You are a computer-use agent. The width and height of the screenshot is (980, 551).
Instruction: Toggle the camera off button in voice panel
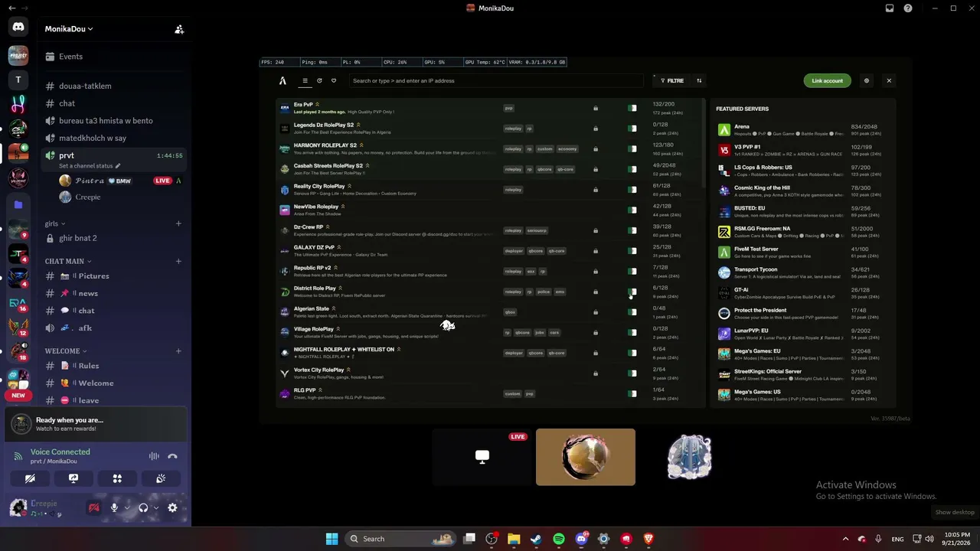(30, 478)
